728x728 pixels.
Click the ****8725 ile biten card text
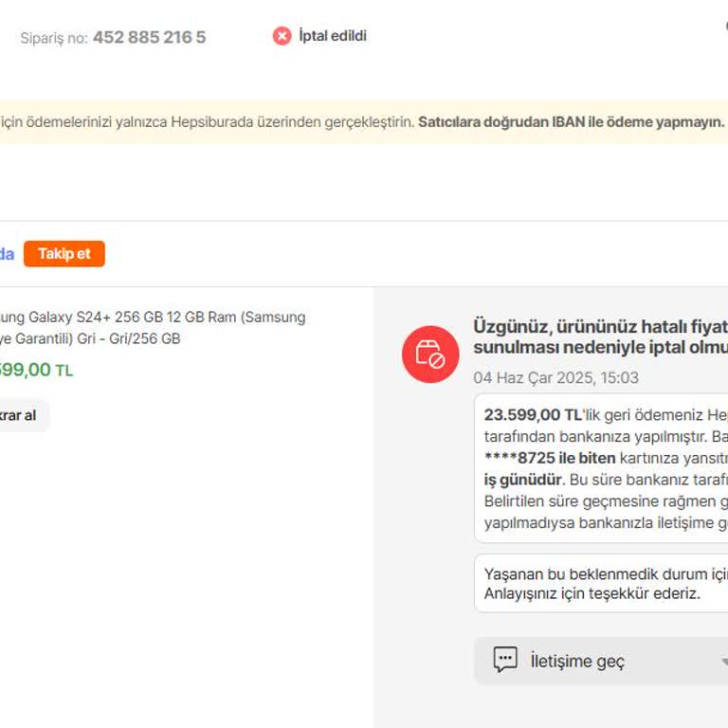click(550, 458)
